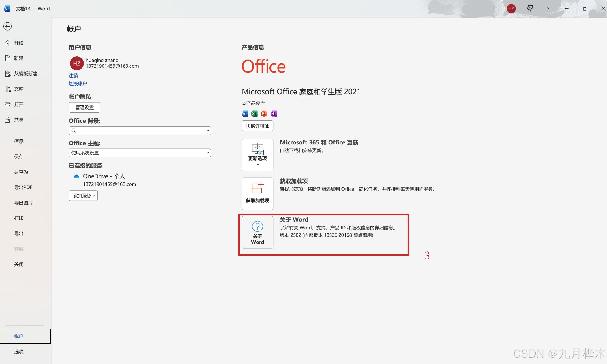Viewport: 607px width, 364px height.
Task: Select Options in left sidebar
Action: click(x=19, y=351)
